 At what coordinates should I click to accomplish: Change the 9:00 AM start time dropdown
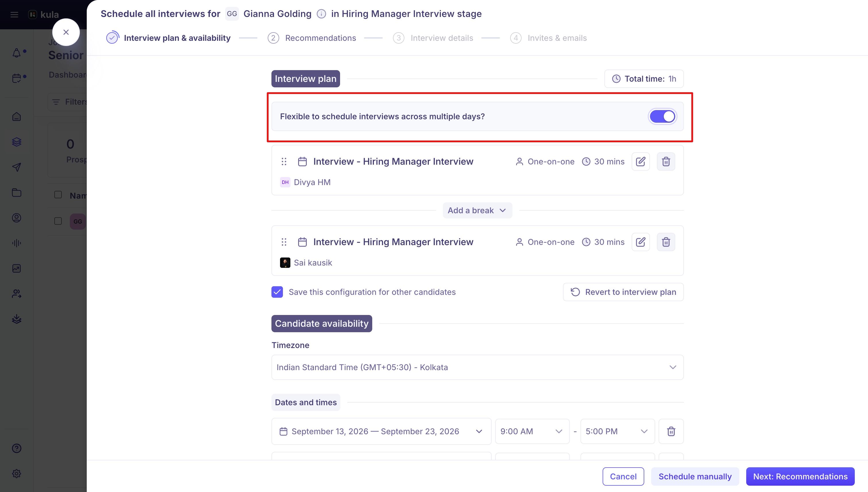tap(532, 431)
